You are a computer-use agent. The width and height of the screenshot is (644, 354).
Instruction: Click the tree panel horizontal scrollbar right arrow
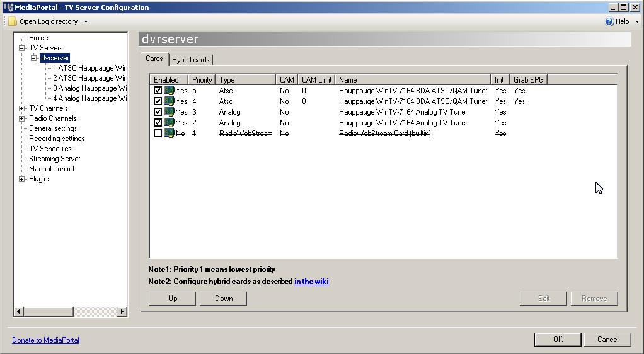tap(124, 311)
